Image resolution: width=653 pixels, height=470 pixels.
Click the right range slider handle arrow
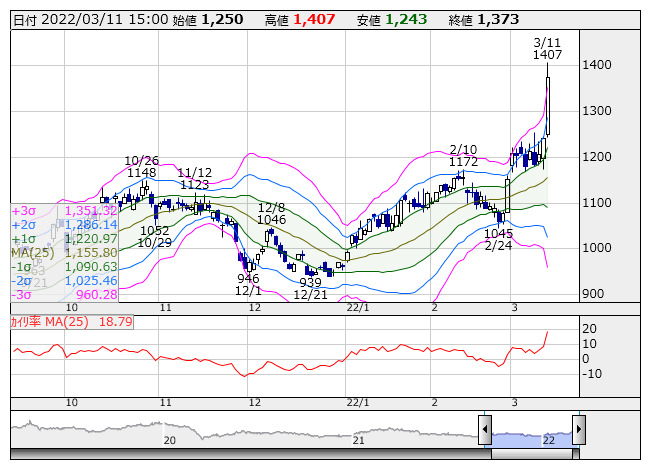[x=579, y=429]
